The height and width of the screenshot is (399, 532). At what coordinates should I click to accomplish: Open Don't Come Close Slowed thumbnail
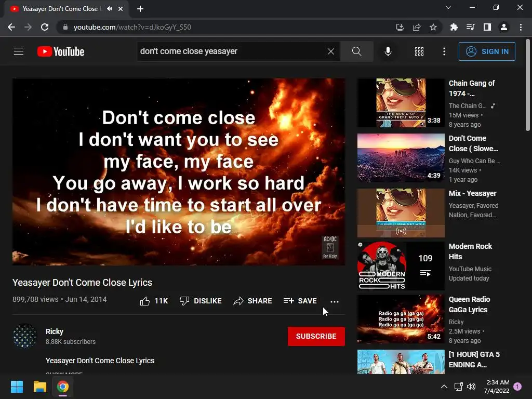(401, 158)
